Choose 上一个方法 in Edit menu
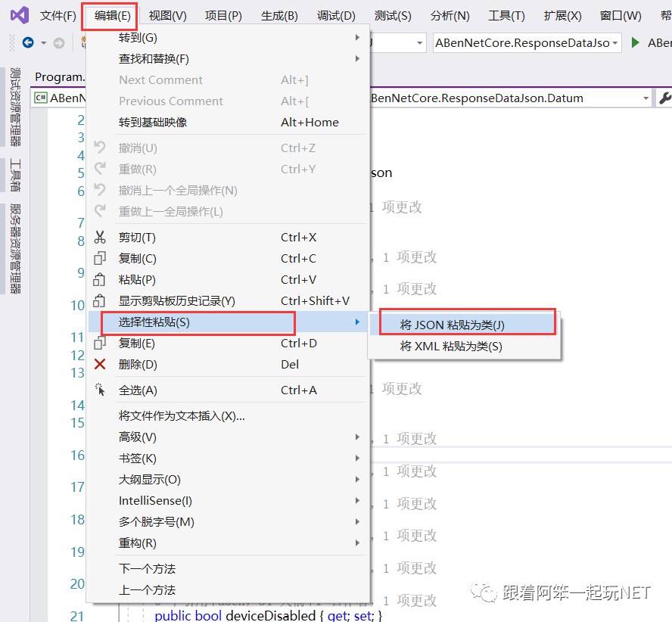The height and width of the screenshot is (622, 672). tap(228, 590)
